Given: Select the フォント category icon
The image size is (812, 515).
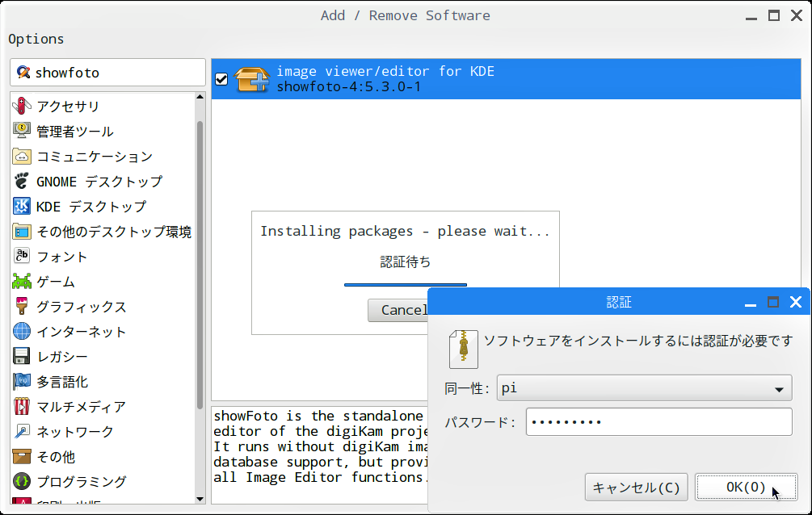Looking at the screenshot, I should 21,256.
